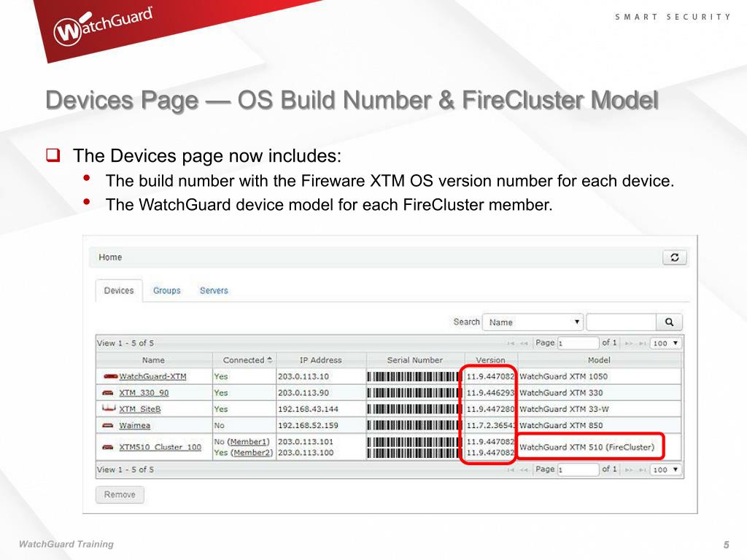Open bottom rows-per-page 100 dropdown

click(665, 470)
